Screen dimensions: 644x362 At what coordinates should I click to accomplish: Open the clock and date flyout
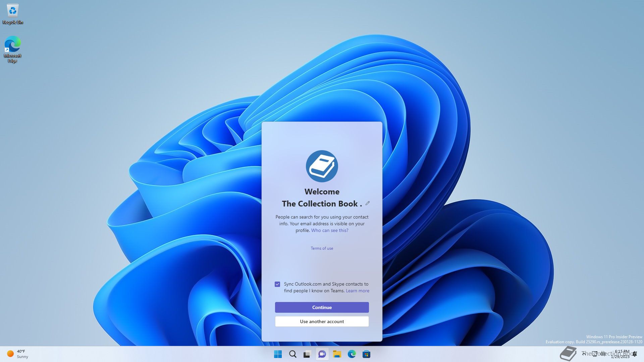pos(622,354)
